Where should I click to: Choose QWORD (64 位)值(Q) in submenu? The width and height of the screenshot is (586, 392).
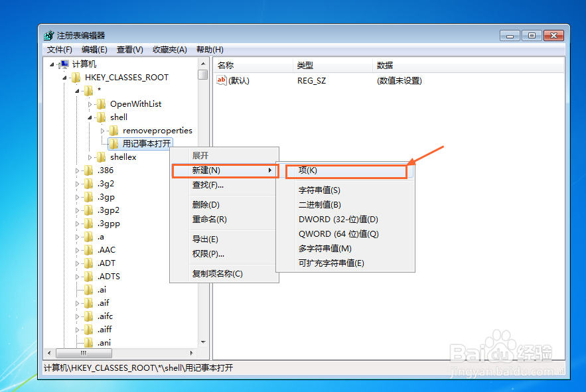click(x=345, y=234)
